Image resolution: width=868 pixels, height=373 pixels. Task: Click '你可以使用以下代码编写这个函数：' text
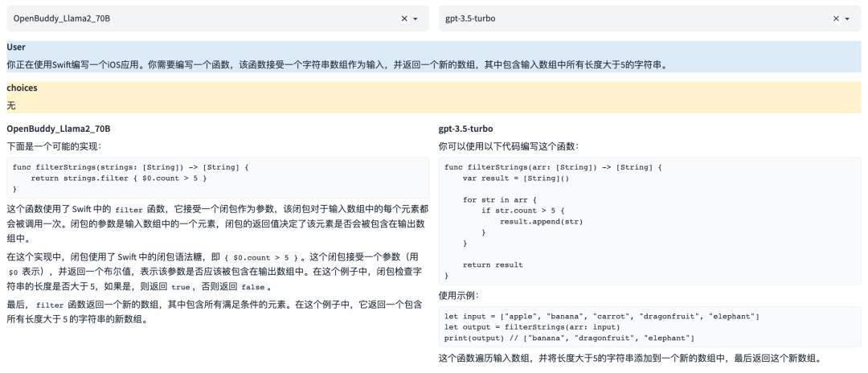tap(509, 146)
